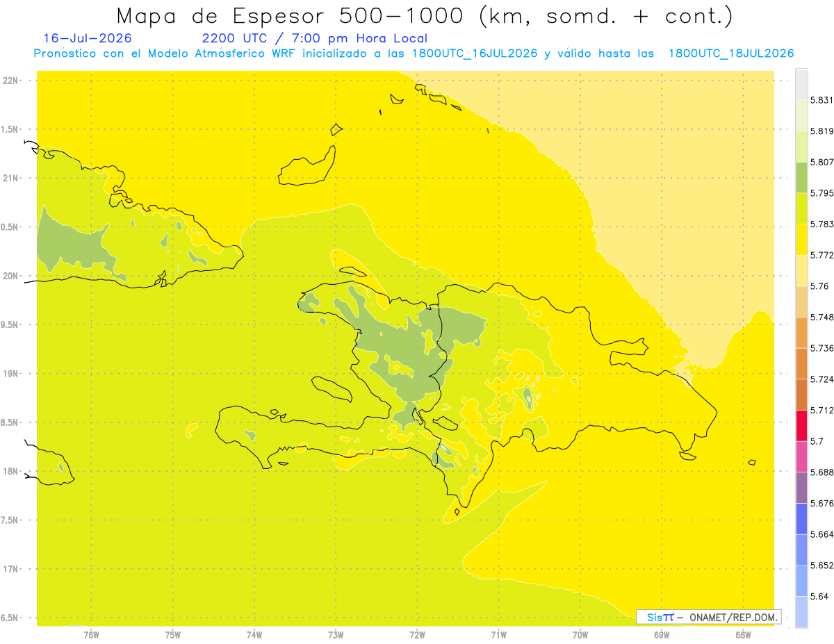Click the legend value '5.748'
Screen dimensions: 834x644
(x=821, y=317)
